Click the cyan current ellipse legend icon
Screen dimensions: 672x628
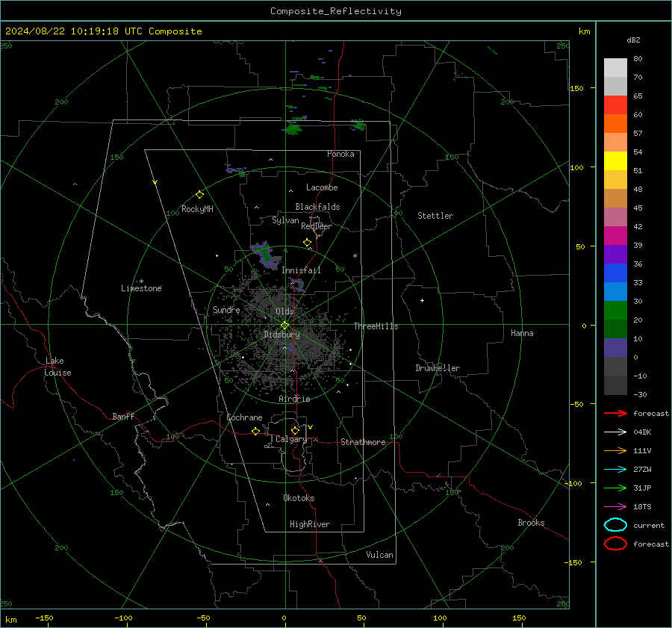click(615, 525)
